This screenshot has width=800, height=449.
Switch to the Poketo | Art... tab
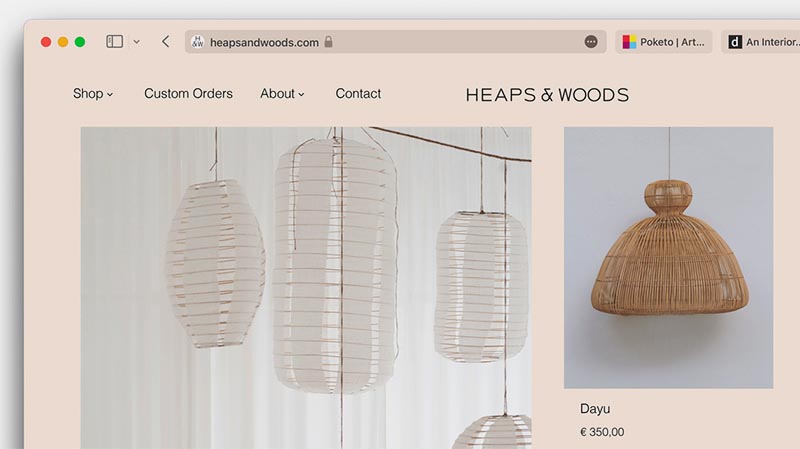click(x=663, y=42)
